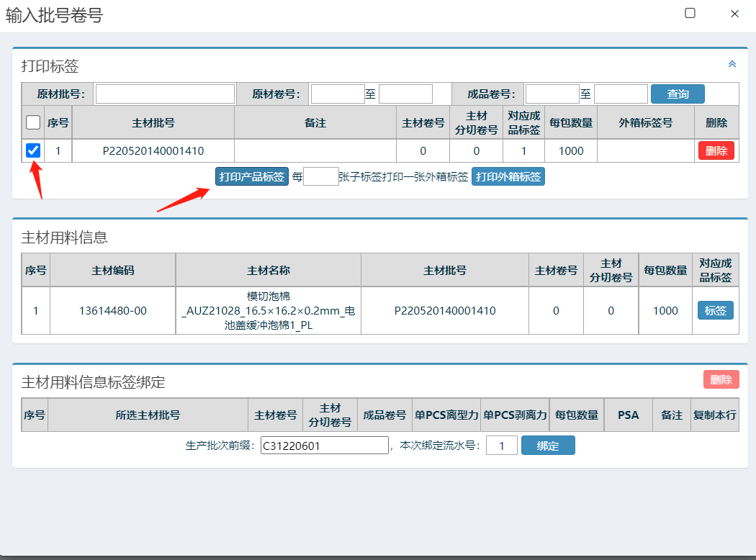756x560 pixels.
Task: Click the 原材卷号 start range field
Action: [337, 94]
